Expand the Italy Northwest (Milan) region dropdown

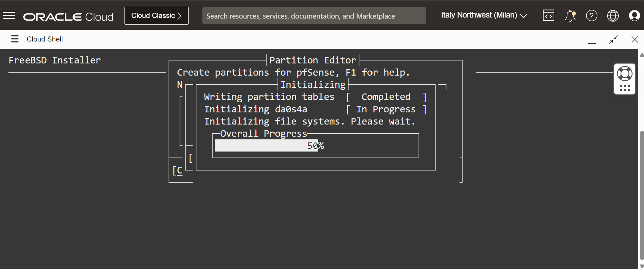tap(484, 15)
